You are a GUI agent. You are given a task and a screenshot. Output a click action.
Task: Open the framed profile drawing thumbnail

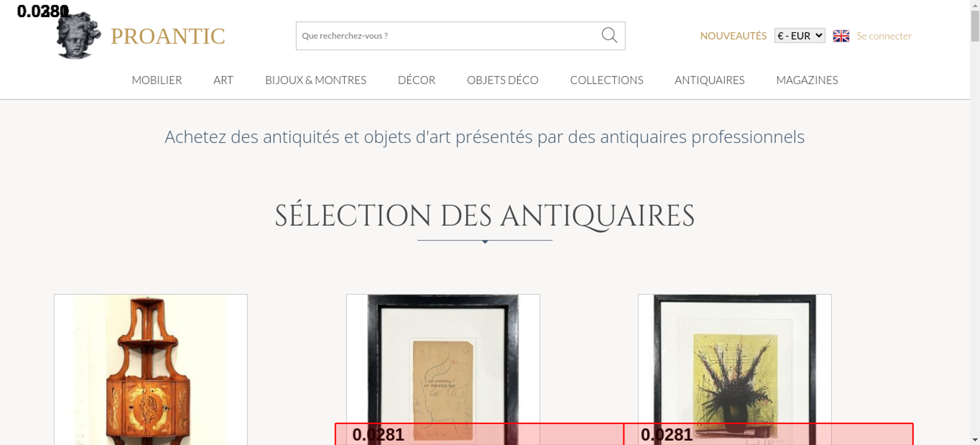coord(443,363)
